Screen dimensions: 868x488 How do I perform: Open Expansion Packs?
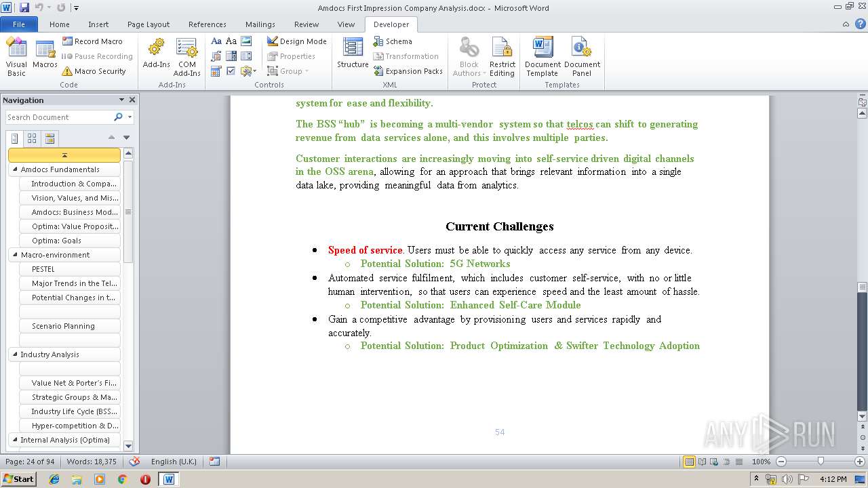click(x=408, y=71)
